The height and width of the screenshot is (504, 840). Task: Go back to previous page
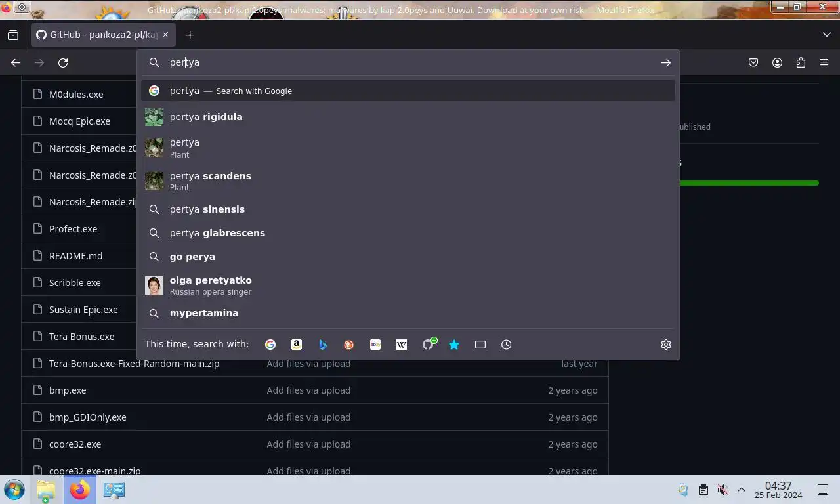(x=16, y=63)
